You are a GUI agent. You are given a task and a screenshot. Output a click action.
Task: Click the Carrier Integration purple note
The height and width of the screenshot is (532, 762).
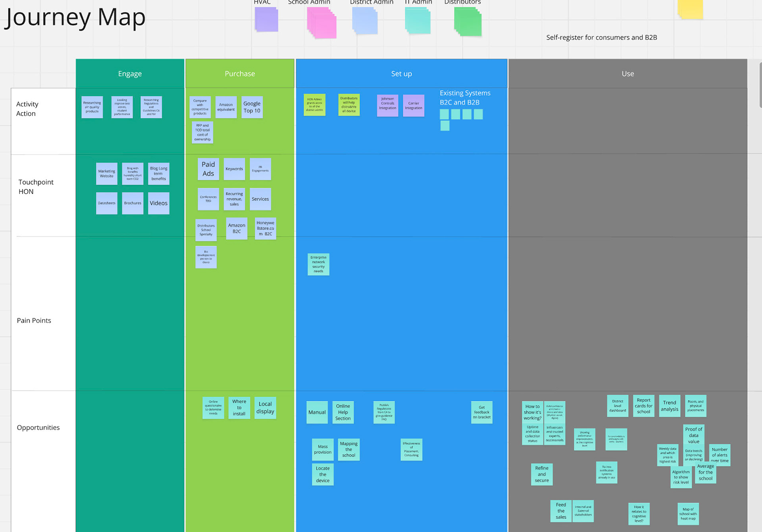[414, 106]
